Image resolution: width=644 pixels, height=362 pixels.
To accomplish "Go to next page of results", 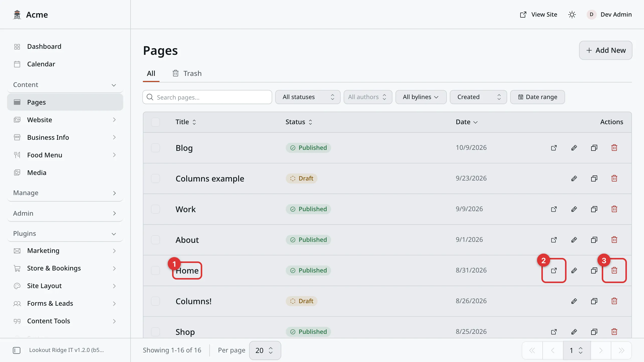I will point(601,350).
